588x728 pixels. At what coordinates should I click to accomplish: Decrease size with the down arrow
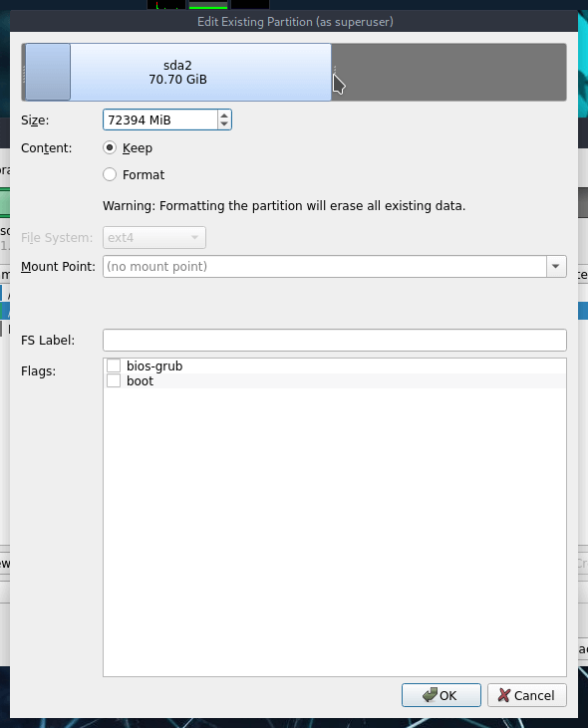[x=224, y=123]
